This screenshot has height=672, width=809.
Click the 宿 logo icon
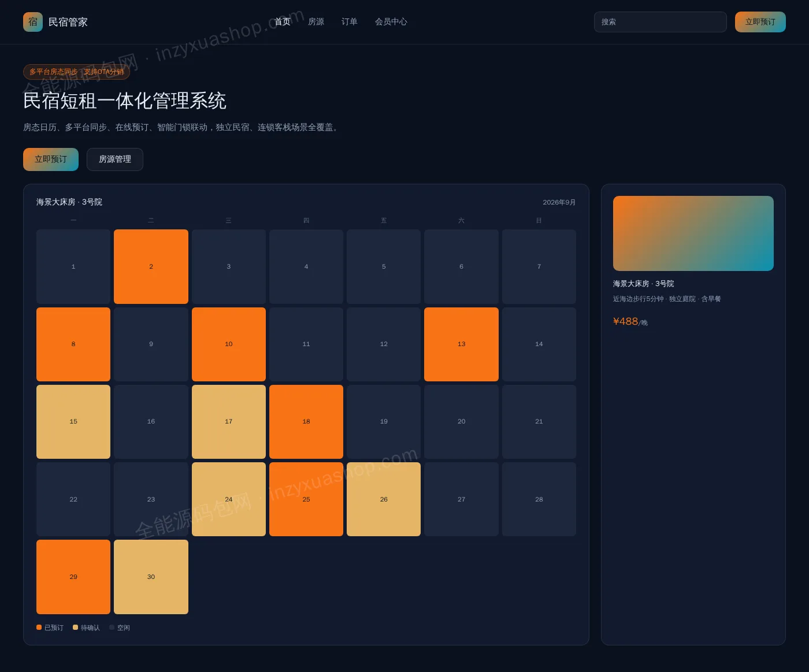tap(33, 22)
